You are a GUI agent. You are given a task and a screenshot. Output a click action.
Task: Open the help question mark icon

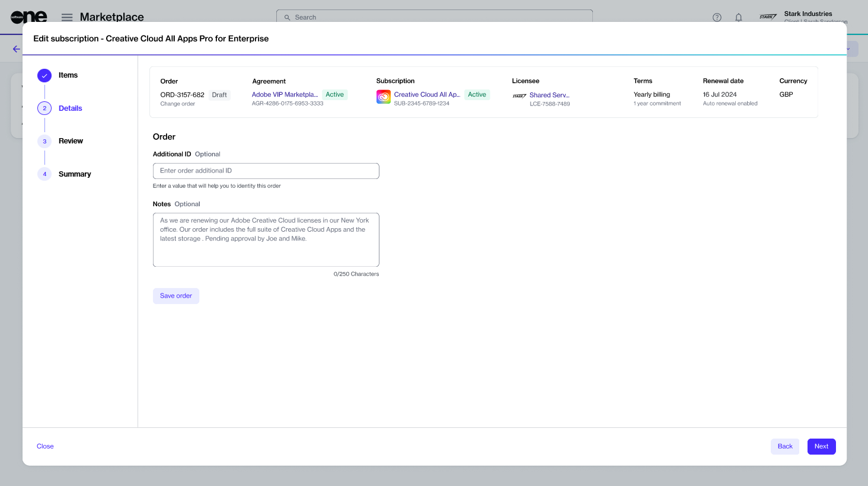[717, 17]
